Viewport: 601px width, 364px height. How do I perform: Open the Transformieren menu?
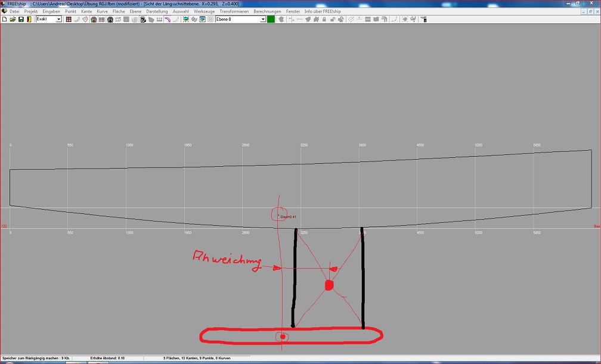pyautogui.click(x=234, y=11)
